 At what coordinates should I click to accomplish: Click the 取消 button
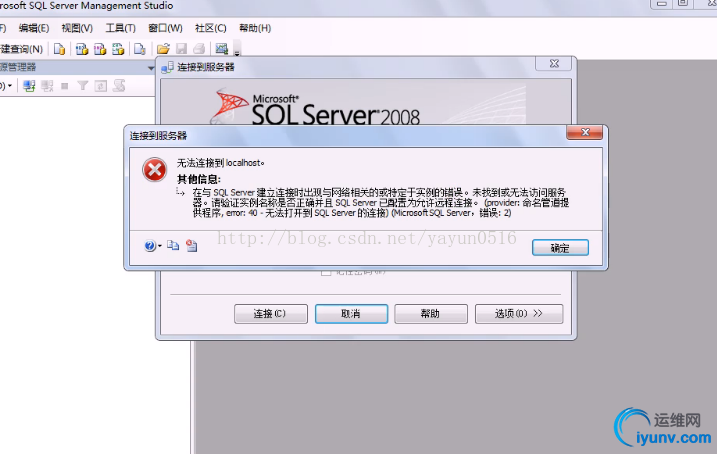coord(351,314)
